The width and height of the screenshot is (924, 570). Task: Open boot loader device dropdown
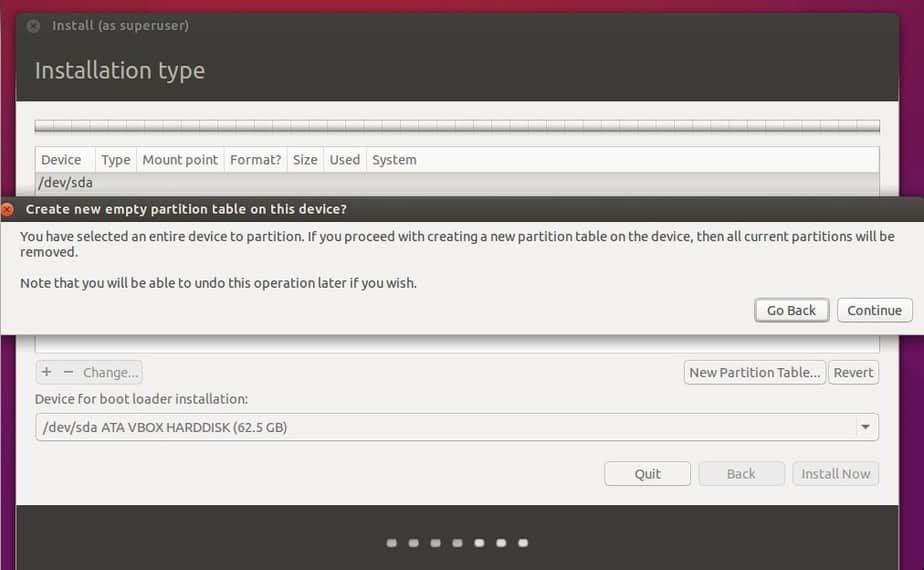point(457,427)
